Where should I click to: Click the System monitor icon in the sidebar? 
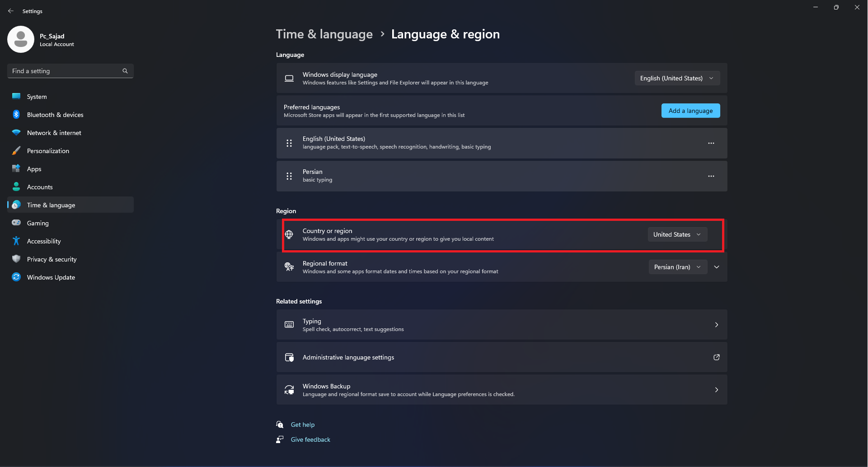16,96
